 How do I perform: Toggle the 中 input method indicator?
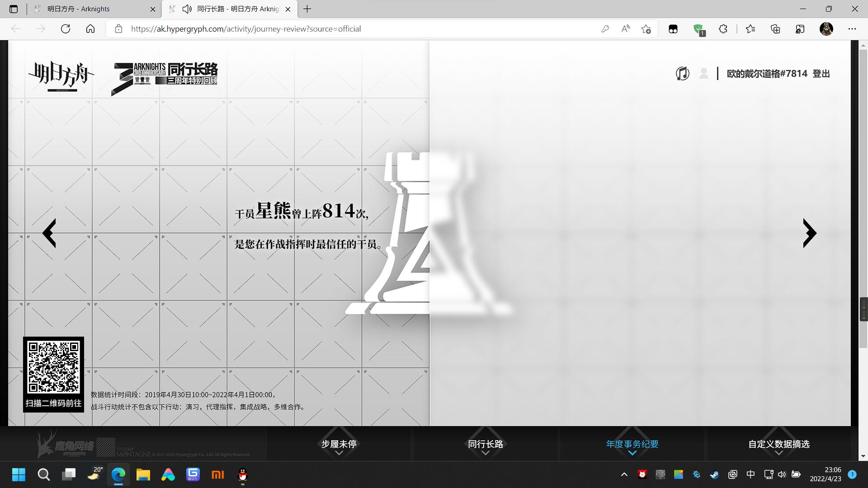(750, 474)
